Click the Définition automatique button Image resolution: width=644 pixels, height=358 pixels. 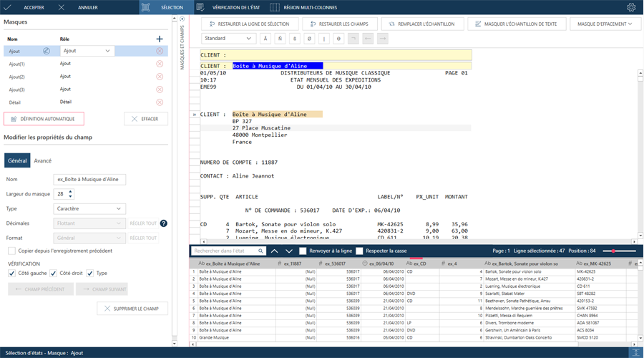point(44,119)
